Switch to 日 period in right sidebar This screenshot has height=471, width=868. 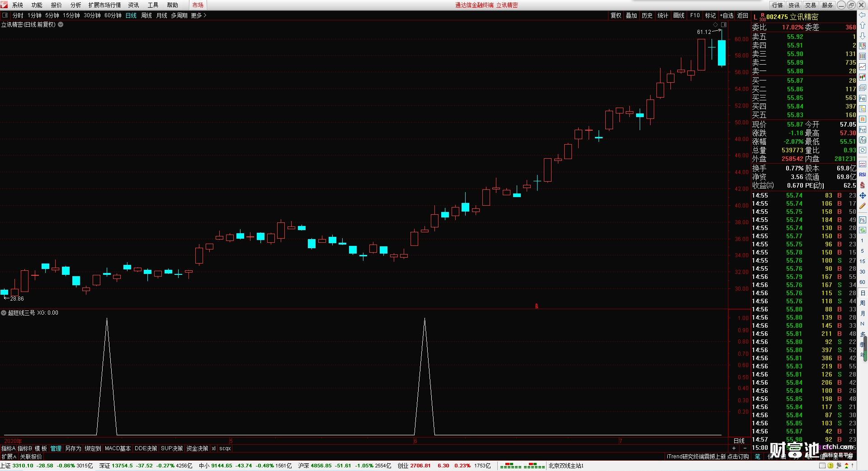[863, 293]
